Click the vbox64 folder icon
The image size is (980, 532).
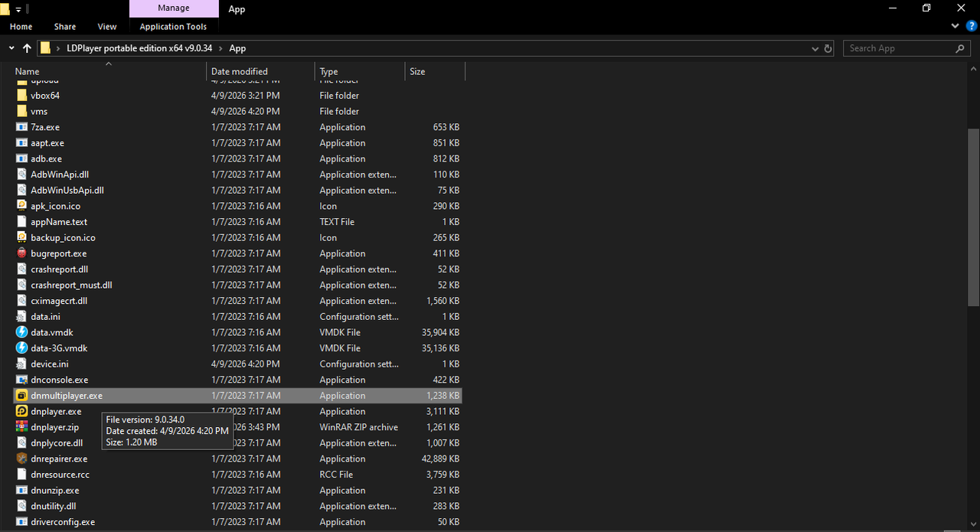click(22, 96)
